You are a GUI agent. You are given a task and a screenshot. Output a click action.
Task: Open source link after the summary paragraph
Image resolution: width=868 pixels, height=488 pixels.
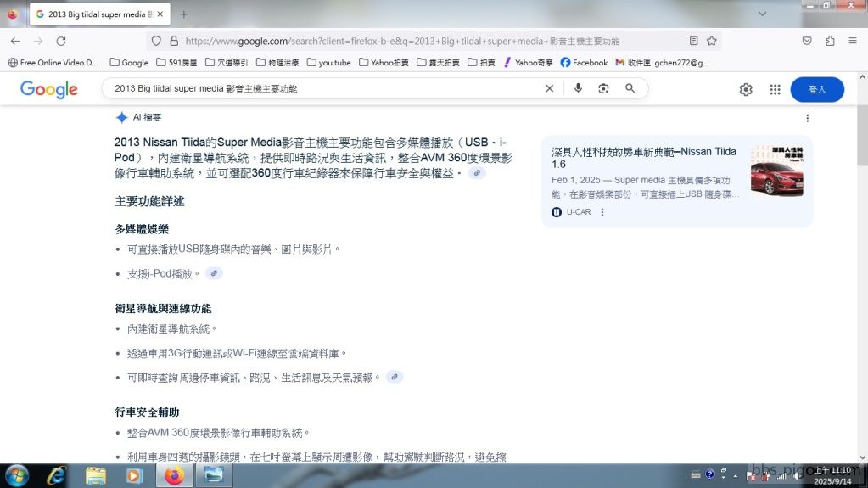[477, 173]
